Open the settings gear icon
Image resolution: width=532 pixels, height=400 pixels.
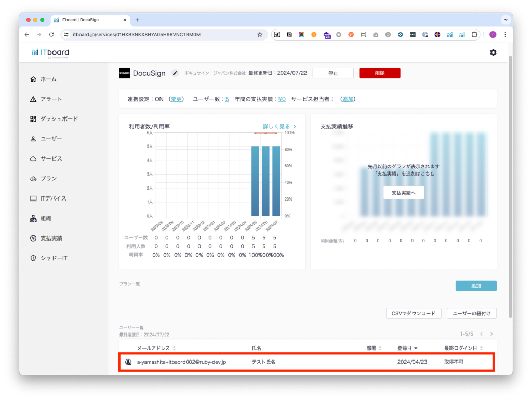tap(493, 52)
